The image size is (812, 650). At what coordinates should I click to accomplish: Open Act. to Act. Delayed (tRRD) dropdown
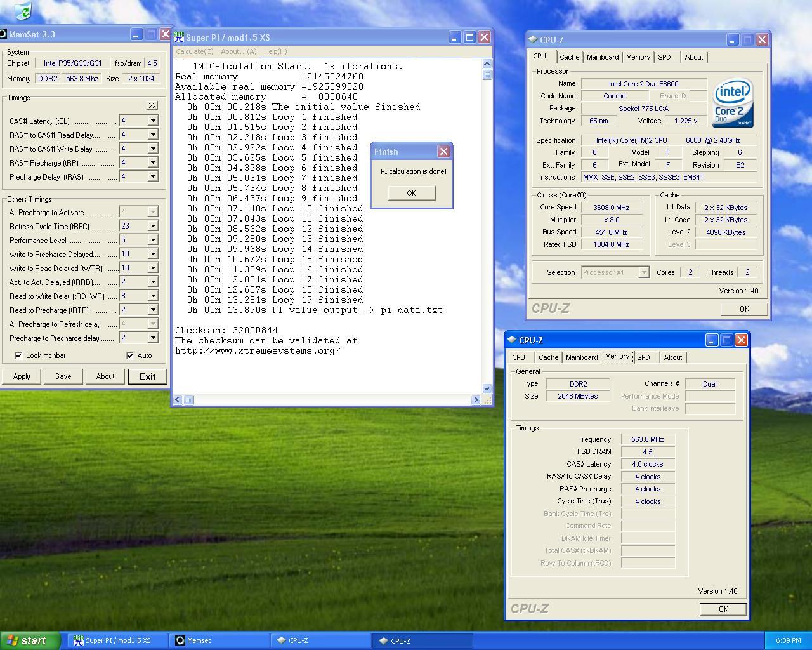coord(153,282)
